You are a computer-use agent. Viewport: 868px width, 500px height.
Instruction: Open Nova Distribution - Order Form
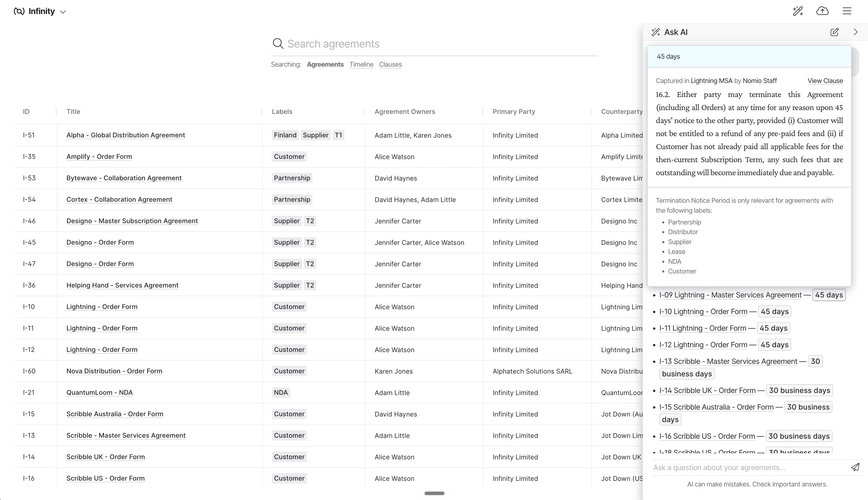114,371
